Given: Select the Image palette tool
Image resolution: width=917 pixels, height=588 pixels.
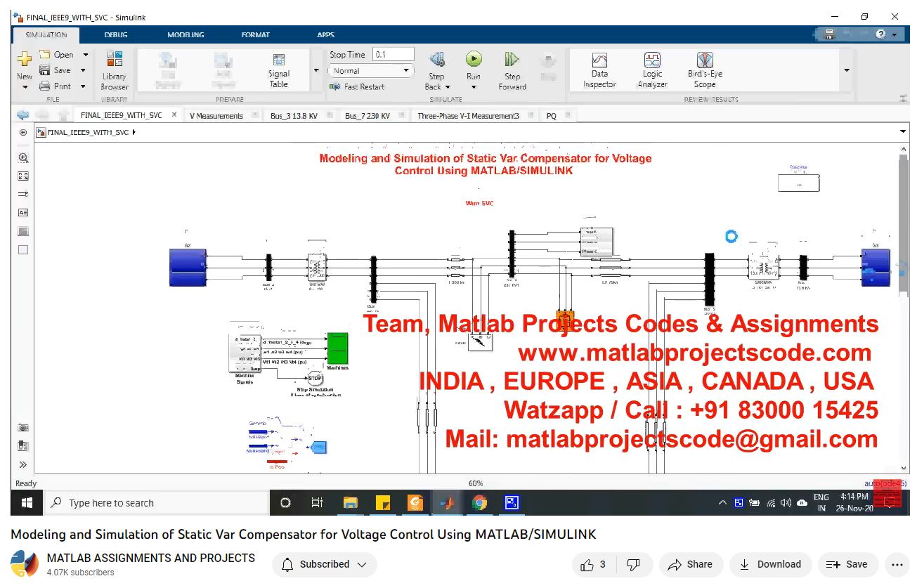Looking at the screenshot, I should tap(23, 231).
